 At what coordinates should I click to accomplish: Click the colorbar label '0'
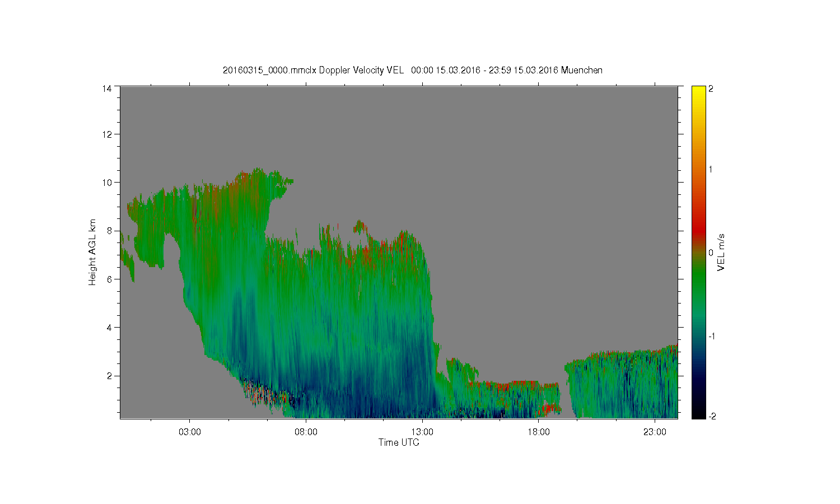pos(711,253)
